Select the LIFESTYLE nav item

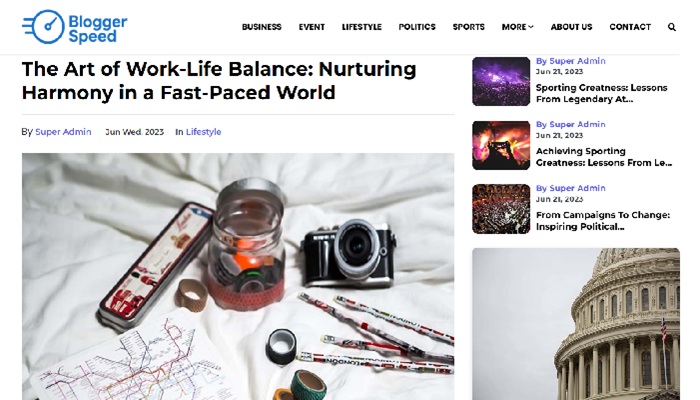tap(362, 27)
